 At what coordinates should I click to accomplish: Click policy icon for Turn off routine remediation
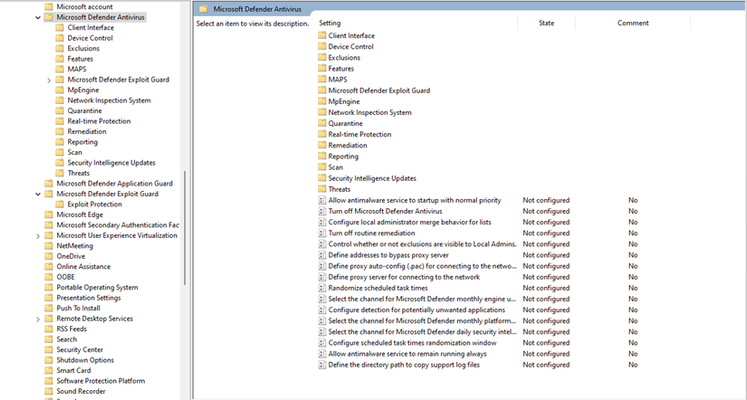[322, 233]
